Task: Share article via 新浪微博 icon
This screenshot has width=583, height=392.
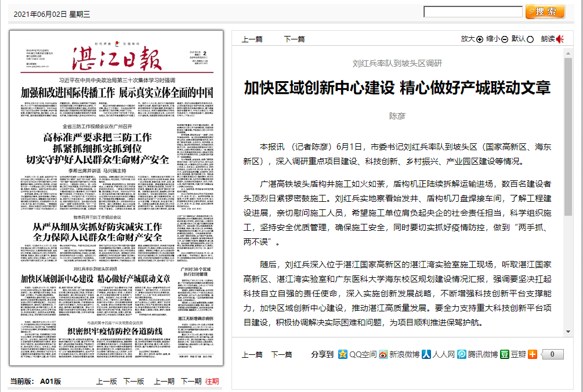Action: pos(383,354)
